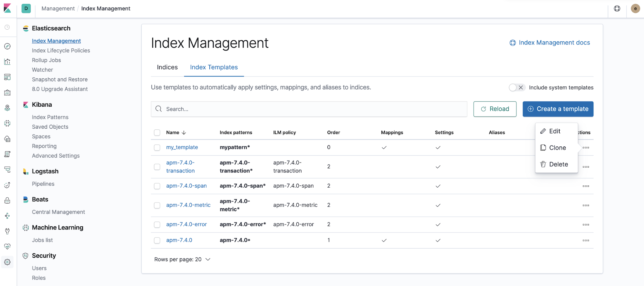Open Dashboard icon in sidebar
Screen dimensions: 644x286
[7, 77]
